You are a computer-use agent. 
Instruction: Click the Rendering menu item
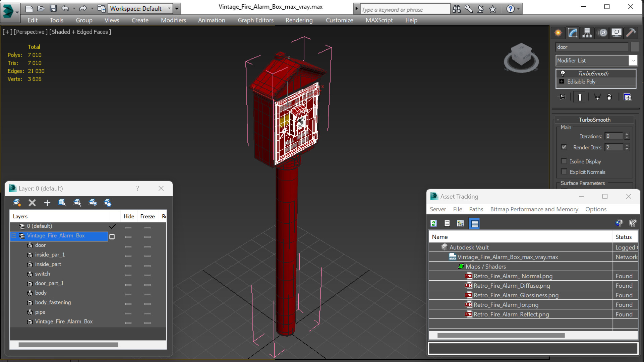[299, 20]
